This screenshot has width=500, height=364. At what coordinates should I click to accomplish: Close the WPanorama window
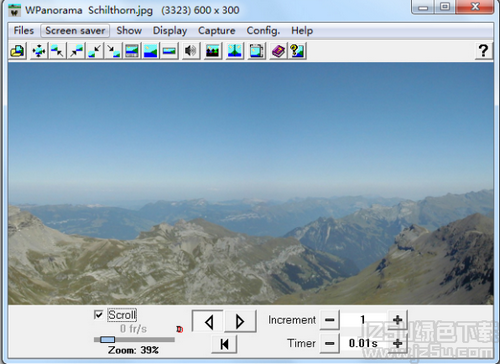pyautogui.click(x=475, y=7)
